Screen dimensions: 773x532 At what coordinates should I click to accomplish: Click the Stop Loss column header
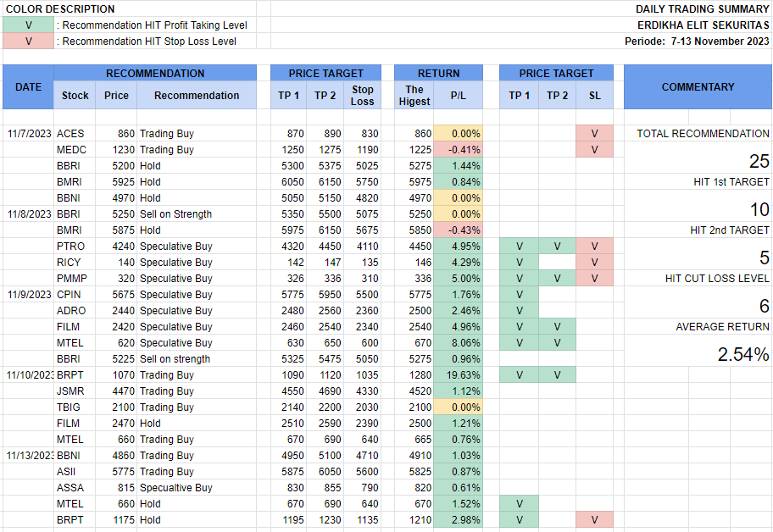(363, 96)
